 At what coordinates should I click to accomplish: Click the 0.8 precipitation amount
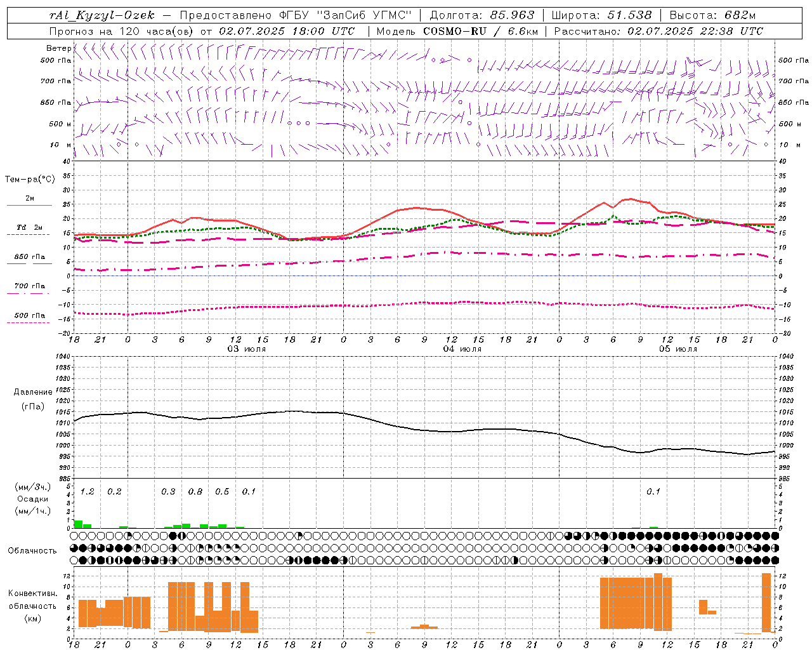[x=195, y=492]
